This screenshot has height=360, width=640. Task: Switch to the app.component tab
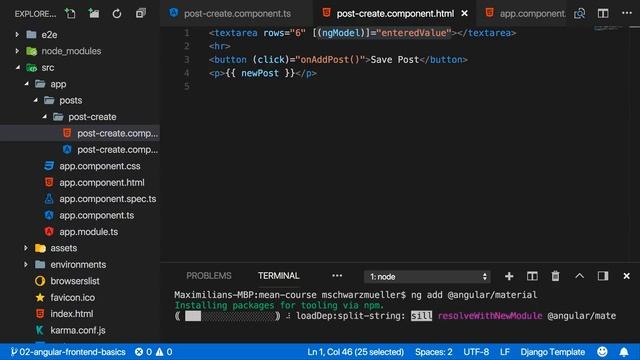tap(525, 13)
